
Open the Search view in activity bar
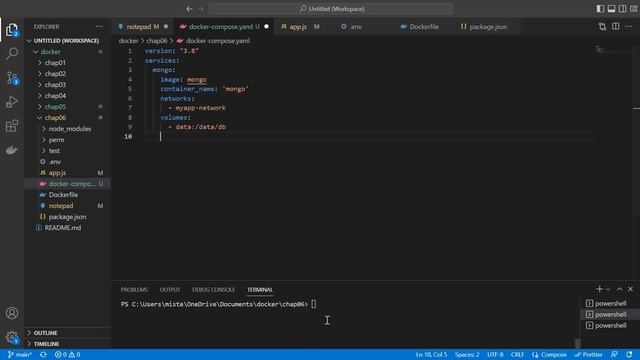[12, 53]
